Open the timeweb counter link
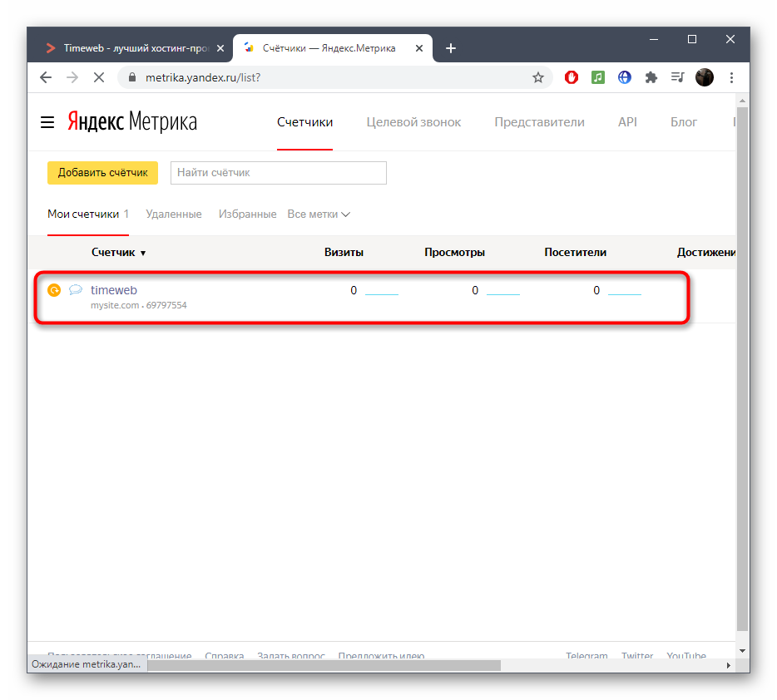Image resolution: width=777 pixels, height=700 pixels. (114, 290)
